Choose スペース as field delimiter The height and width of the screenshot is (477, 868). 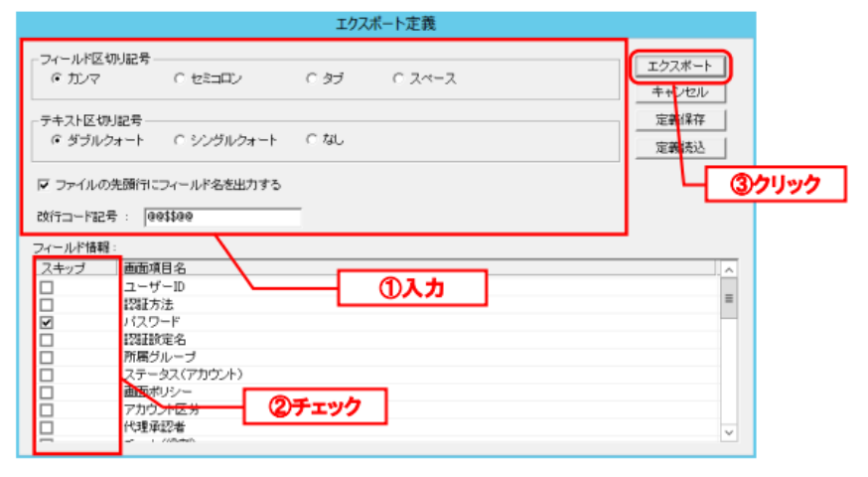398,79
